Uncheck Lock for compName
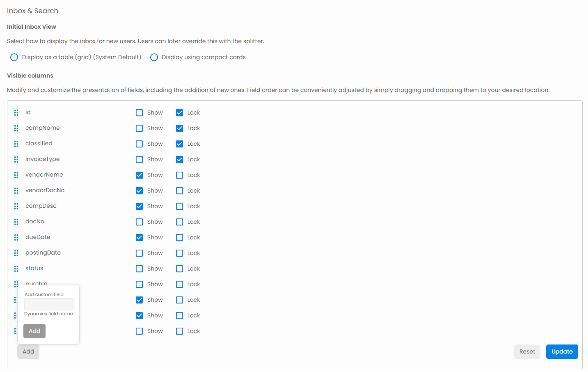 [180, 128]
